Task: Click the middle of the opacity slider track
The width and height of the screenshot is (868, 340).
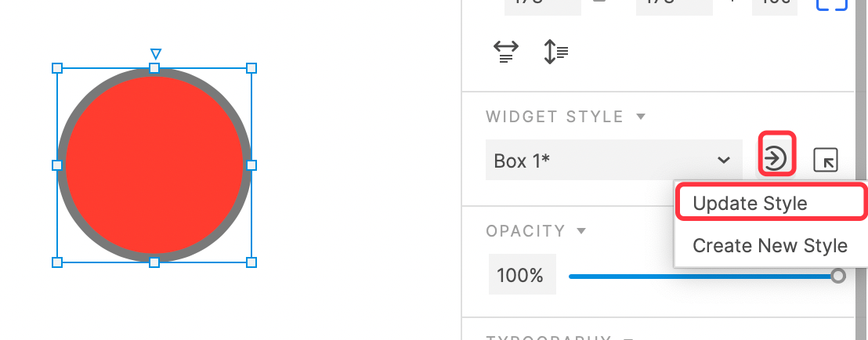Action: 701,276
